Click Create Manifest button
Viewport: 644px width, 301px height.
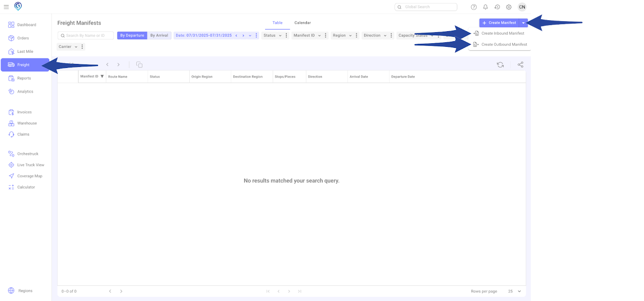[x=499, y=23]
